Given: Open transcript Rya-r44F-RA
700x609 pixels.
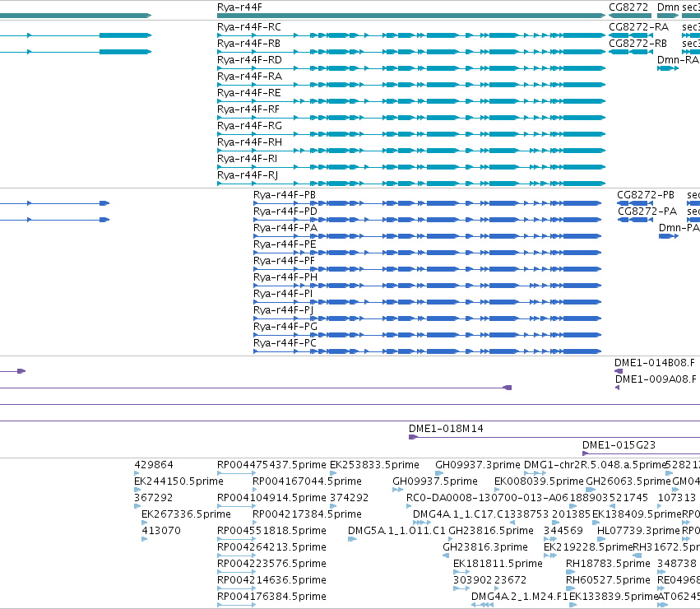Looking at the screenshot, I should tap(249, 77).
